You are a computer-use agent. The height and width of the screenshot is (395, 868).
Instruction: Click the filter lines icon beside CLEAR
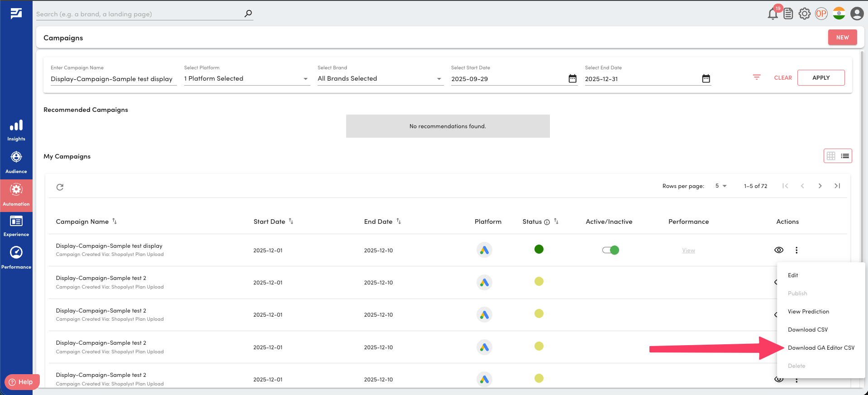pyautogui.click(x=757, y=77)
